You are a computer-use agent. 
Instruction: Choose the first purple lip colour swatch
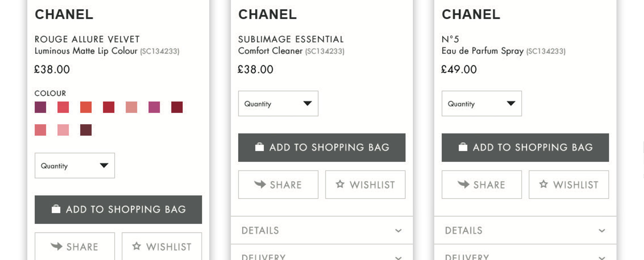[x=40, y=107]
